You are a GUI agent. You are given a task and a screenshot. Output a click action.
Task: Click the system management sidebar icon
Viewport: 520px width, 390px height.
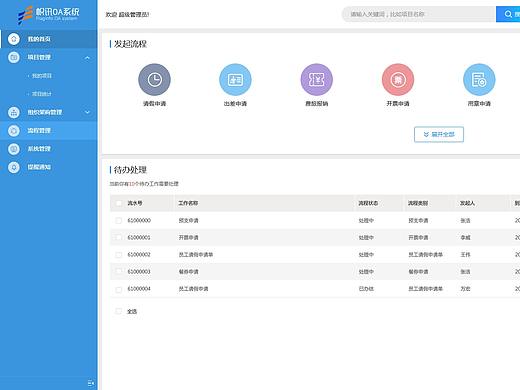click(14, 149)
